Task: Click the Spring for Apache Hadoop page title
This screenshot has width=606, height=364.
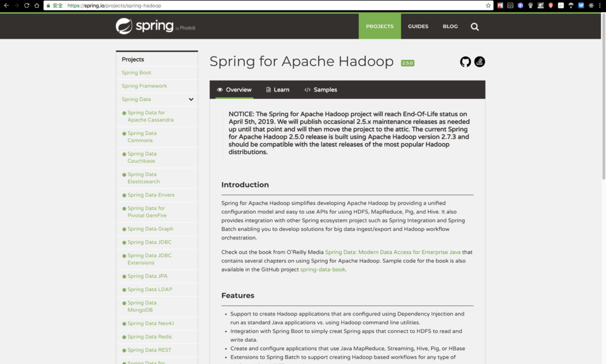Action: point(301,61)
